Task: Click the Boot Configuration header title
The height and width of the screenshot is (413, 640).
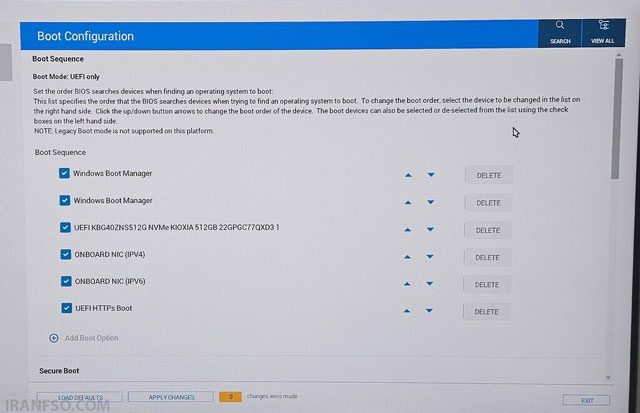Action: (85, 36)
